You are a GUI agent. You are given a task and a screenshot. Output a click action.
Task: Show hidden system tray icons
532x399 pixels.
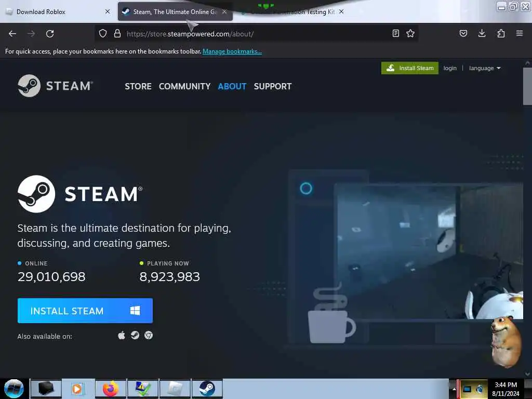point(454,389)
